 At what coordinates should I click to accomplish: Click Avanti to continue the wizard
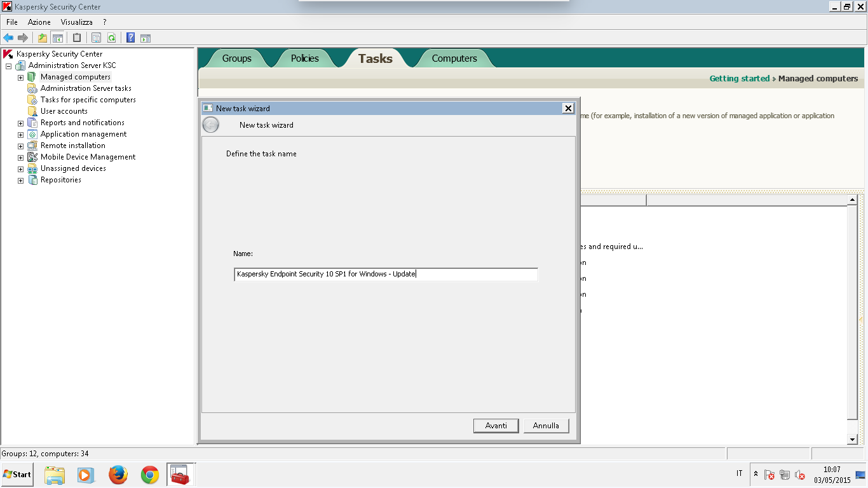click(496, 426)
